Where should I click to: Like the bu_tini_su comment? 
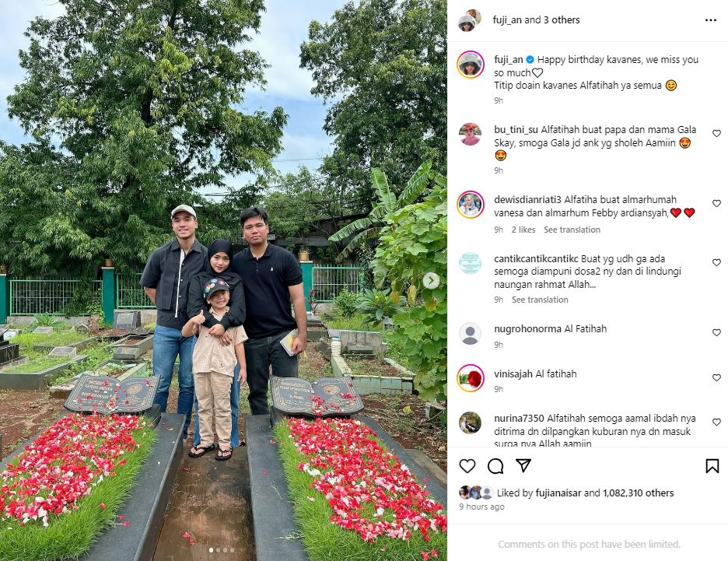[x=716, y=133]
